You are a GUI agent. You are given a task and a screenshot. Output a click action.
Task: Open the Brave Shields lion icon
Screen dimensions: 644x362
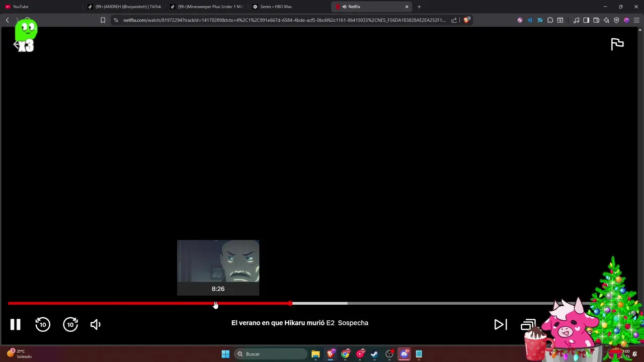coord(466,20)
